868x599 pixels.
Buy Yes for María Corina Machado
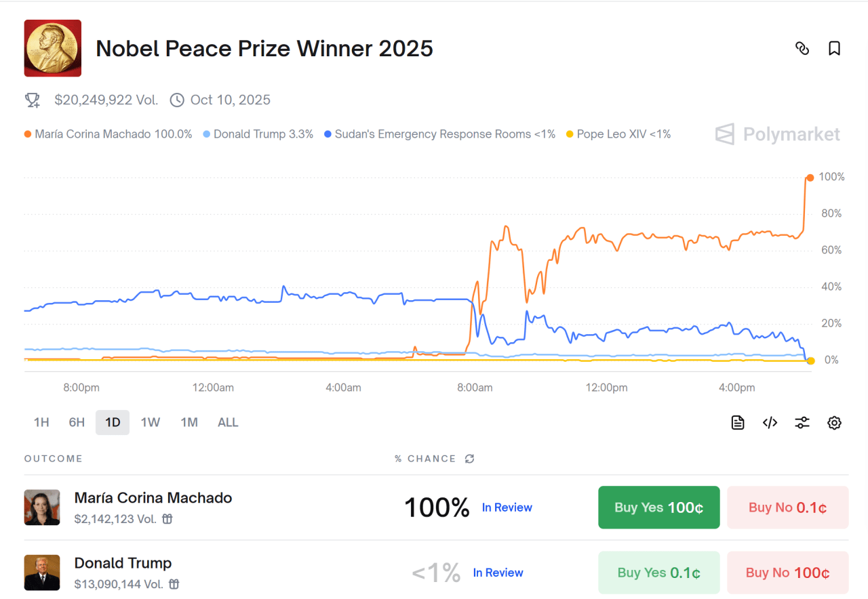click(658, 508)
